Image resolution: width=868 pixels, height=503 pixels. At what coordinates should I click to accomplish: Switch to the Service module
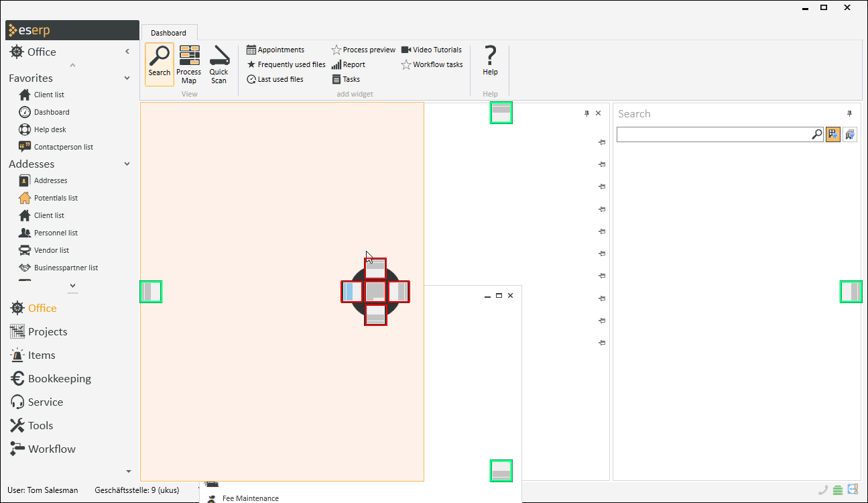[x=37, y=402]
